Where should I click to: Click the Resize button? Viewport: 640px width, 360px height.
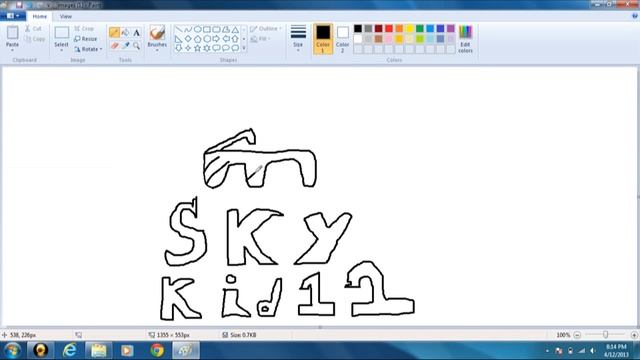coord(86,39)
